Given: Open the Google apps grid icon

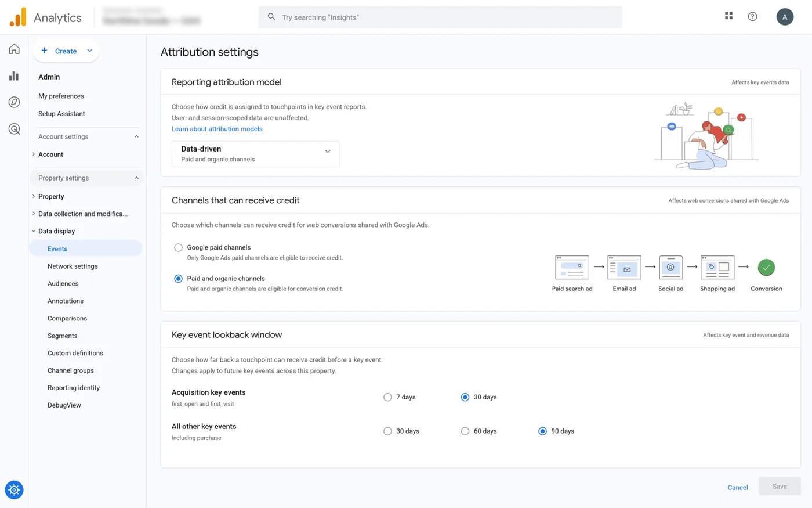Looking at the screenshot, I should click(x=729, y=16).
